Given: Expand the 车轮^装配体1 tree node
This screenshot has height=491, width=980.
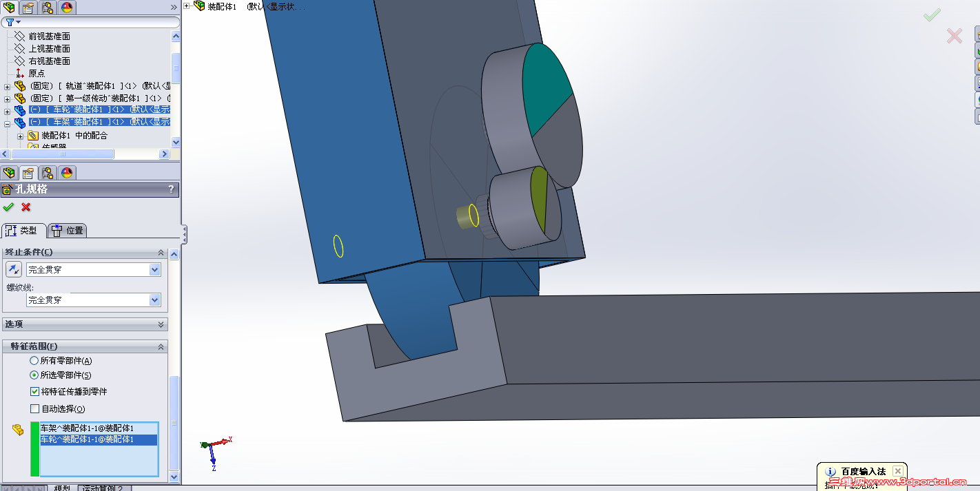Looking at the screenshot, I should click(x=8, y=112).
